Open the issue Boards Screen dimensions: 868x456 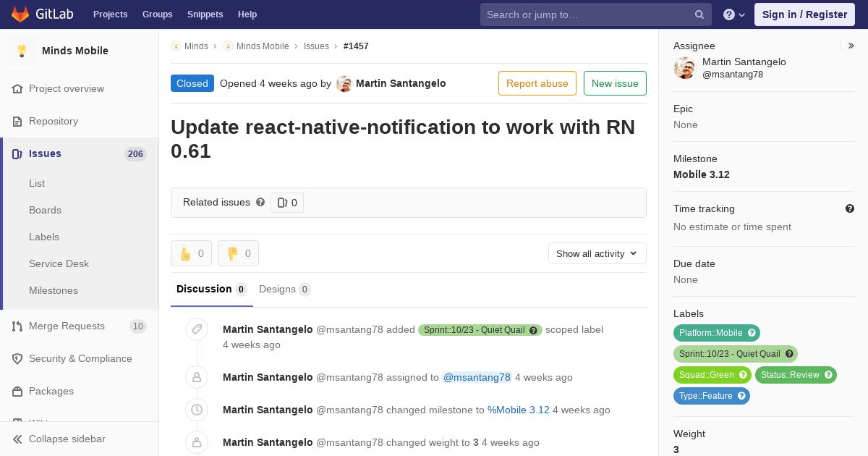point(45,210)
